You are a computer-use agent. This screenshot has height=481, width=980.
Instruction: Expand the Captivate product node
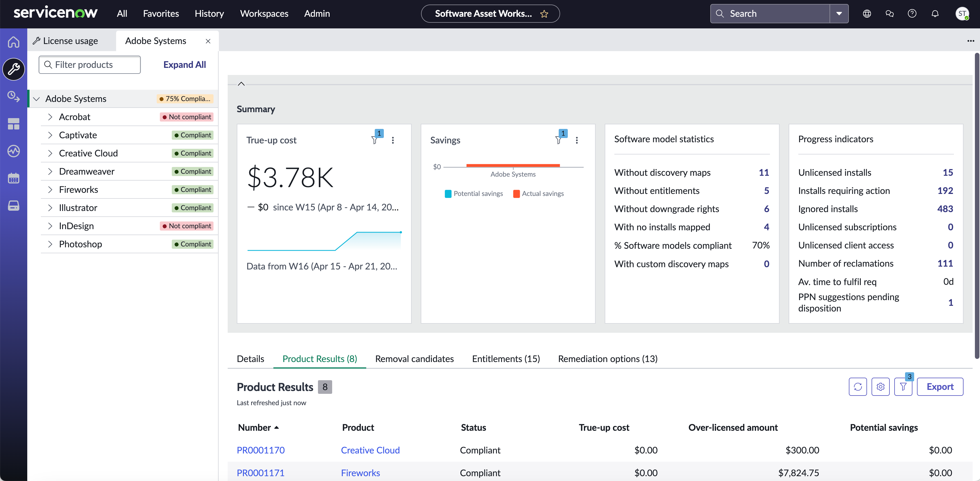tap(50, 135)
